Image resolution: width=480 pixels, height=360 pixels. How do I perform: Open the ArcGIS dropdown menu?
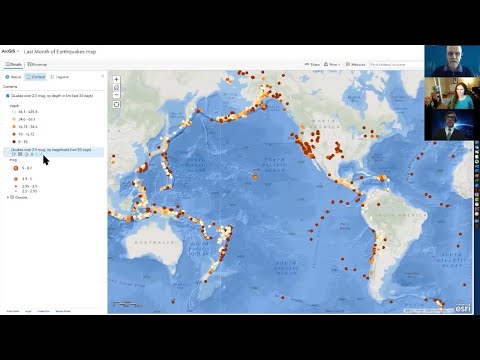click(10, 51)
